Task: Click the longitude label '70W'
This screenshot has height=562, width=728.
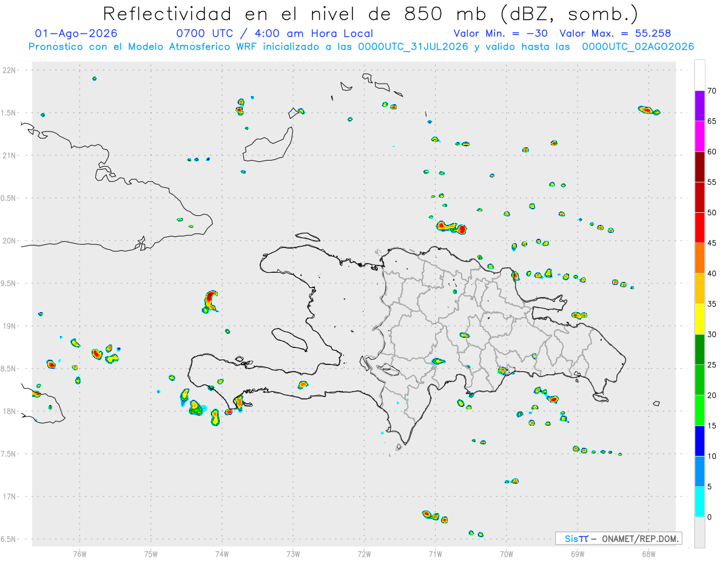Action: point(507,554)
